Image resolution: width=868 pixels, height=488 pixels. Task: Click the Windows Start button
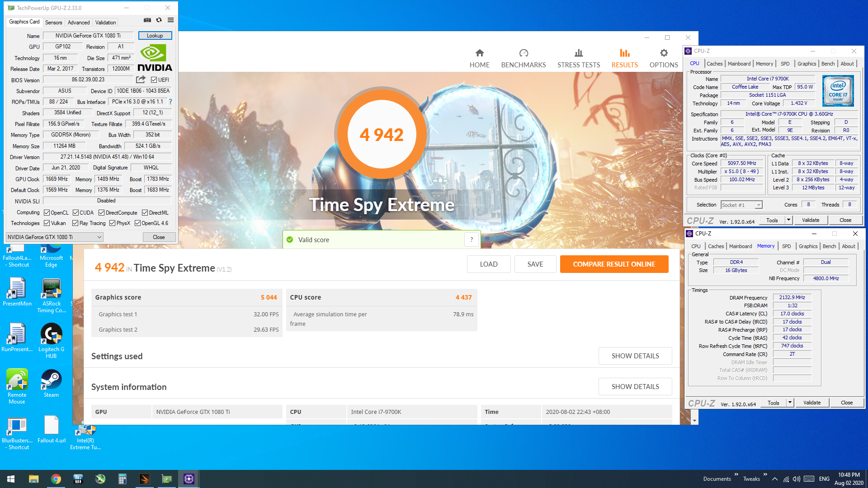click(x=11, y=479)
